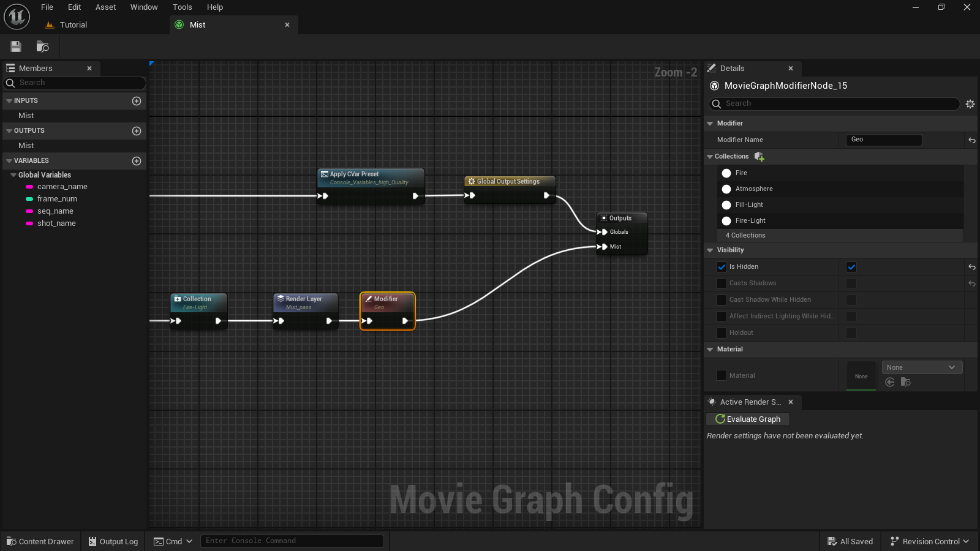Viewport: 980px width, 551px height.
Task: Browse to Material asset in Content Browser
Action: point(906,382)
